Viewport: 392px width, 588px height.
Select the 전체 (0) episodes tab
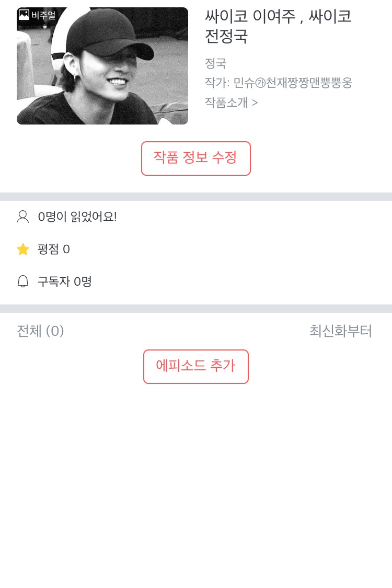coord(40,331)
